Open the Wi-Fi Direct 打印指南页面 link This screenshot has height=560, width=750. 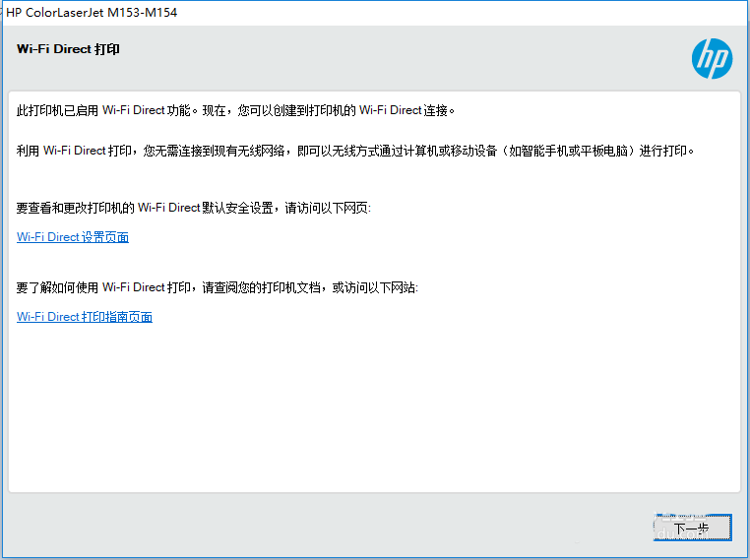pos(85,317)
